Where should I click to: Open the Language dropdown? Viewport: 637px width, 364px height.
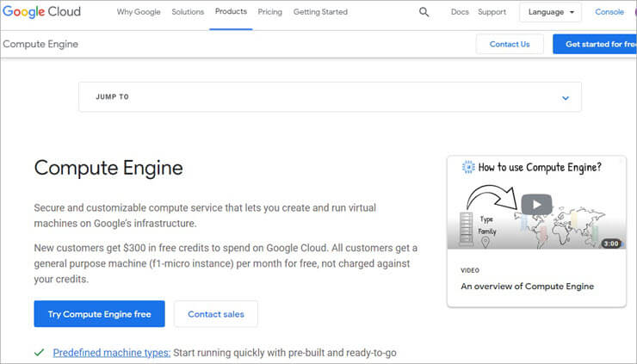(550, 12)
